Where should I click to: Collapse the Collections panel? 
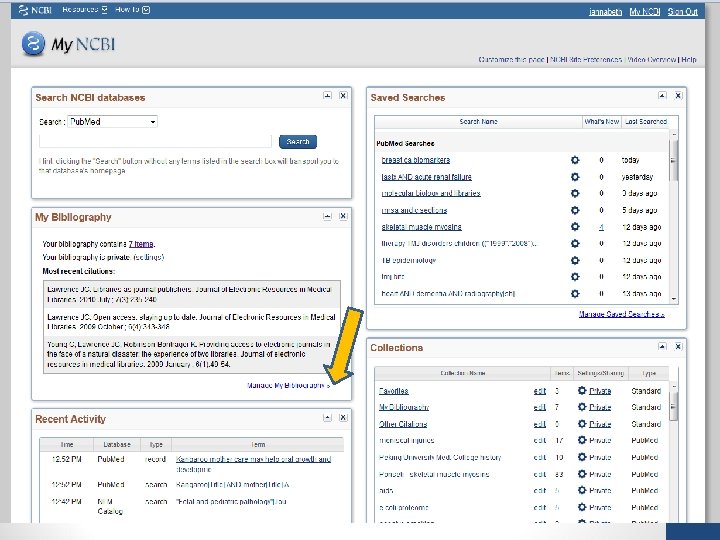click(x=662, y=347)
